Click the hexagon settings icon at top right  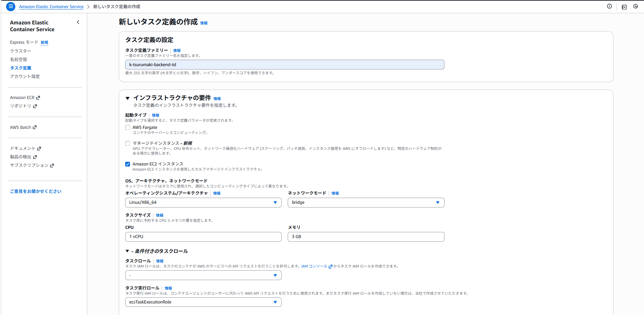click(x=636, y=6)
